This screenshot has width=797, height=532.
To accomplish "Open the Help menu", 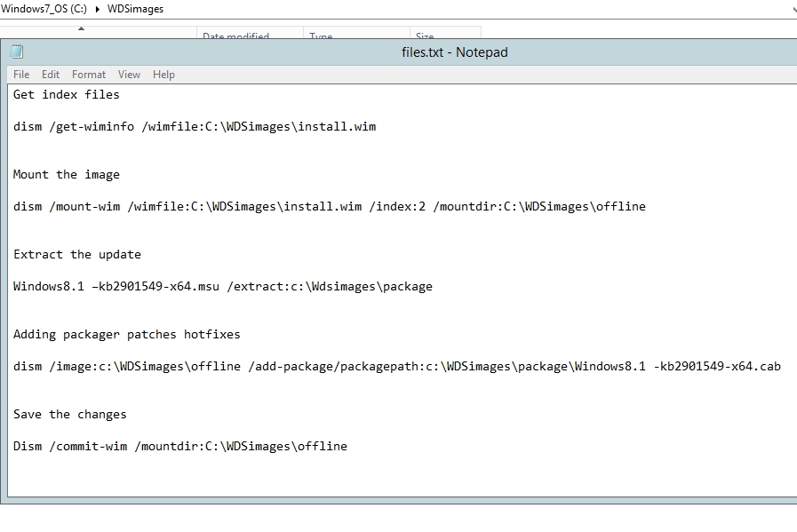I will pos(163,75).
